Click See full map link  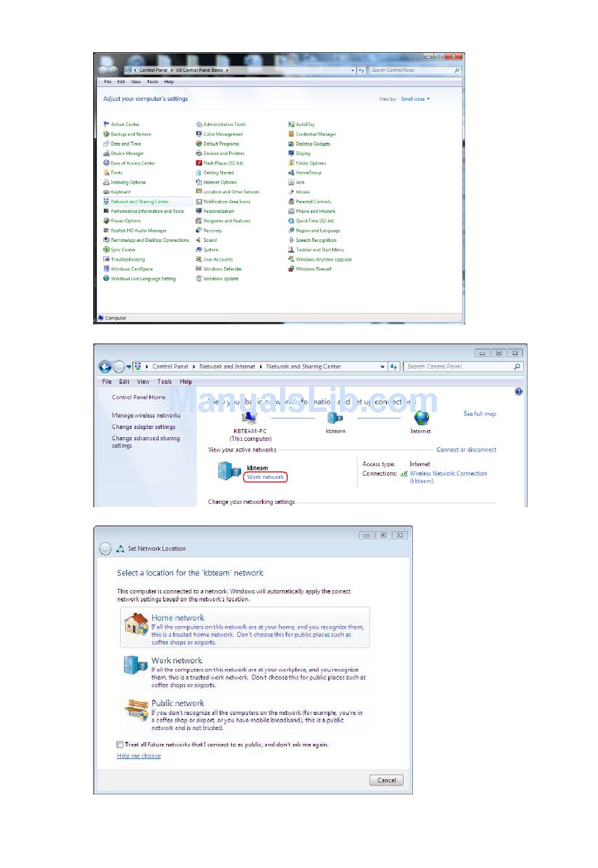pos(480,414)
